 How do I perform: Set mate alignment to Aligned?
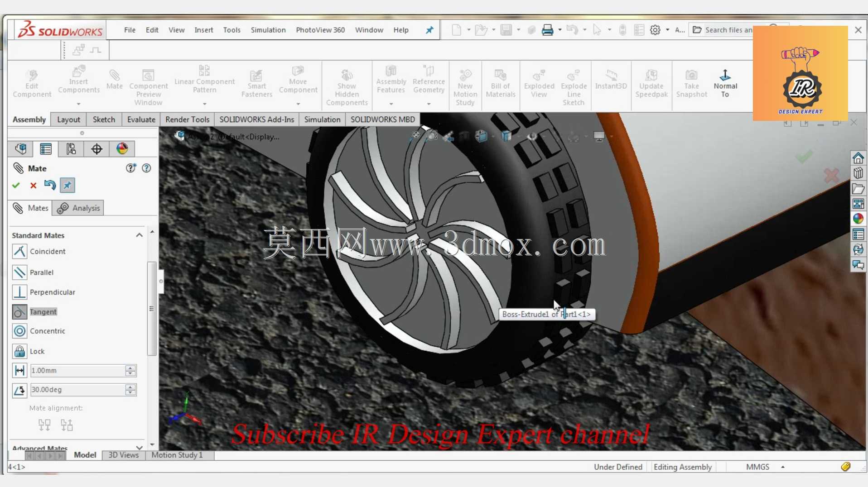tap(44, 425)
